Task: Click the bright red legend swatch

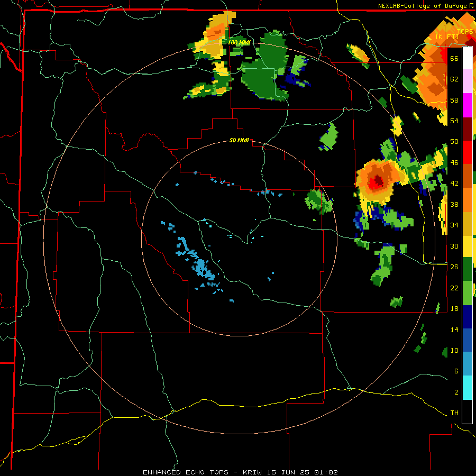Action: [x=467, y=152]
